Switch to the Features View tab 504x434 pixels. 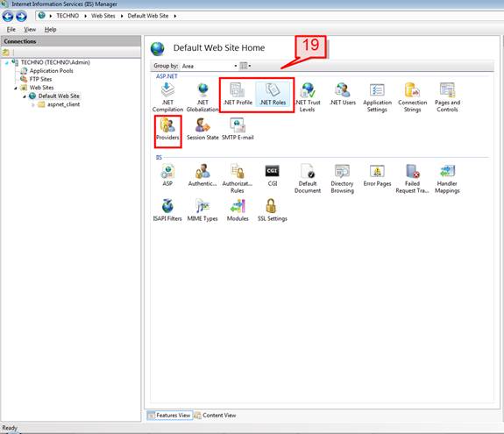pos(170,416)
